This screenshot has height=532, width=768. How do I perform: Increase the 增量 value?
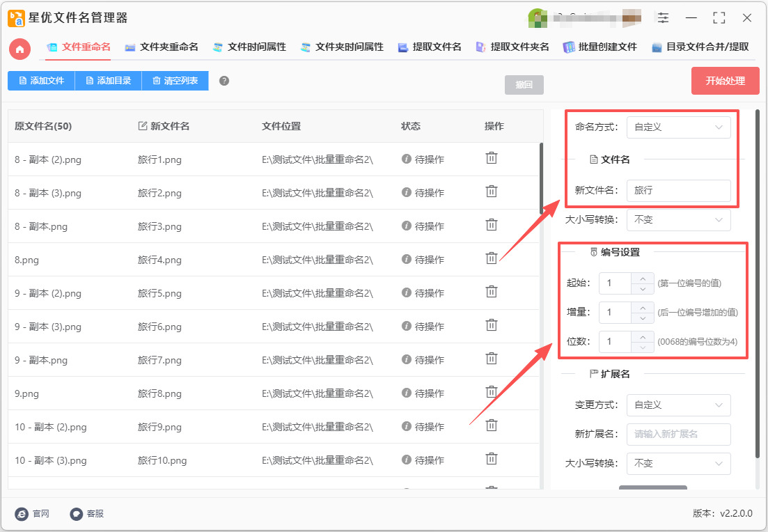click(x=643, y=308)
